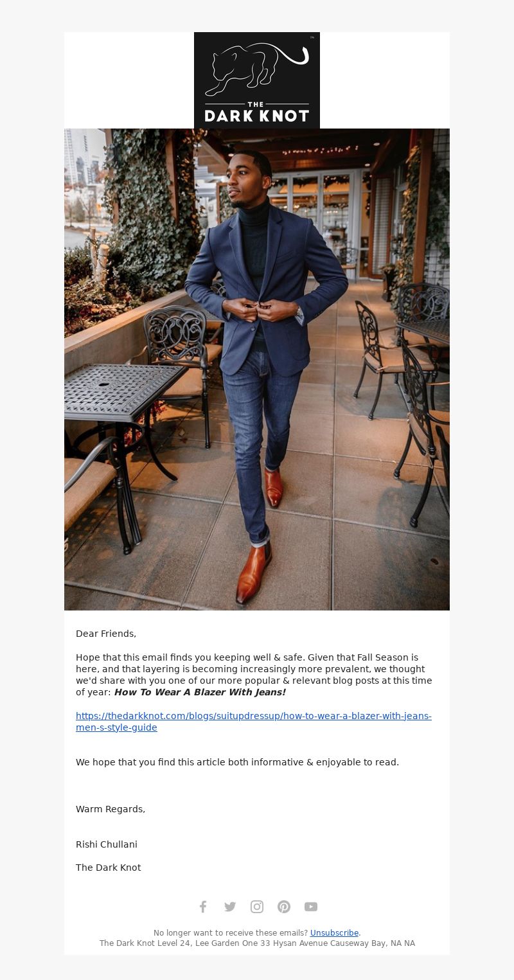Click 'No longer want to receive these emails?' text

coord(231,933)
